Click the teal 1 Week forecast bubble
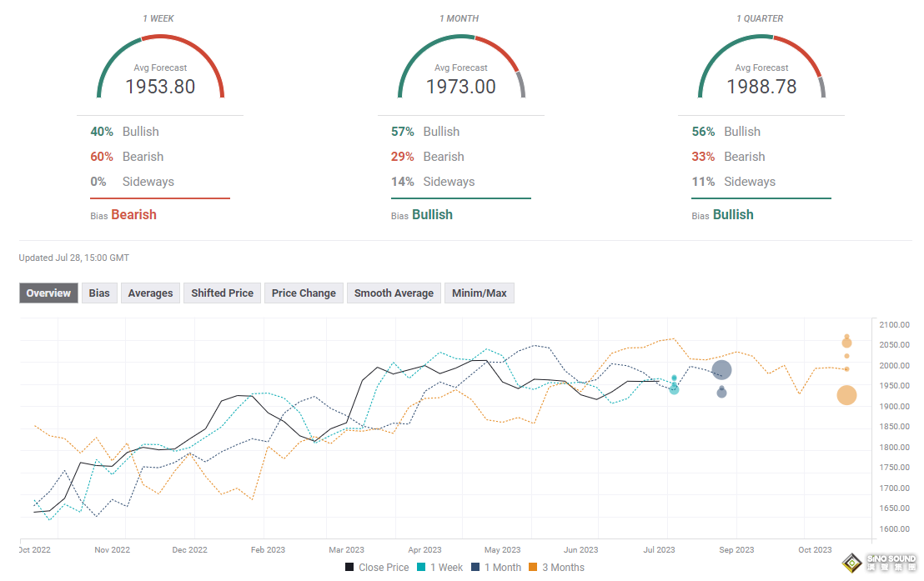 pos(674,389)
